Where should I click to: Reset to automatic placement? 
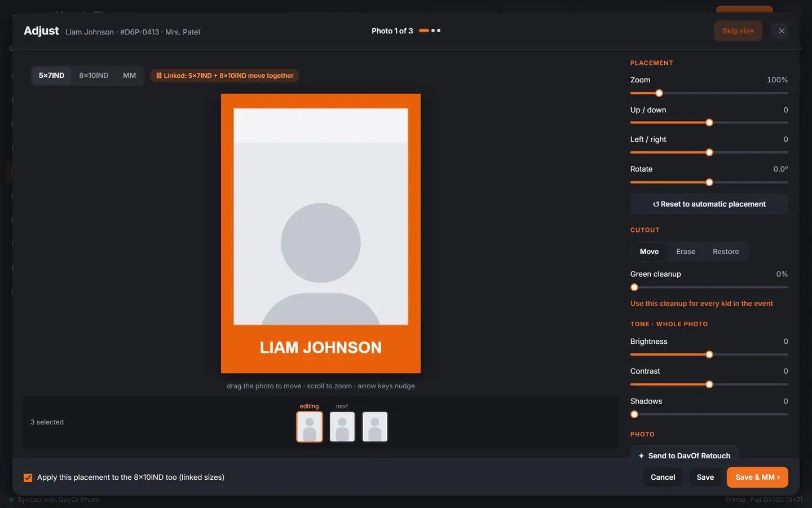[x=709, y=204]
